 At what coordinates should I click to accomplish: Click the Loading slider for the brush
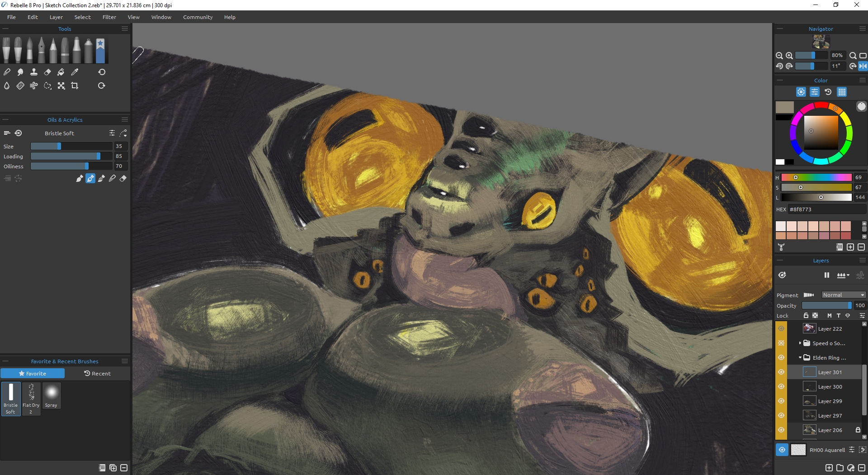coord(71,157)
